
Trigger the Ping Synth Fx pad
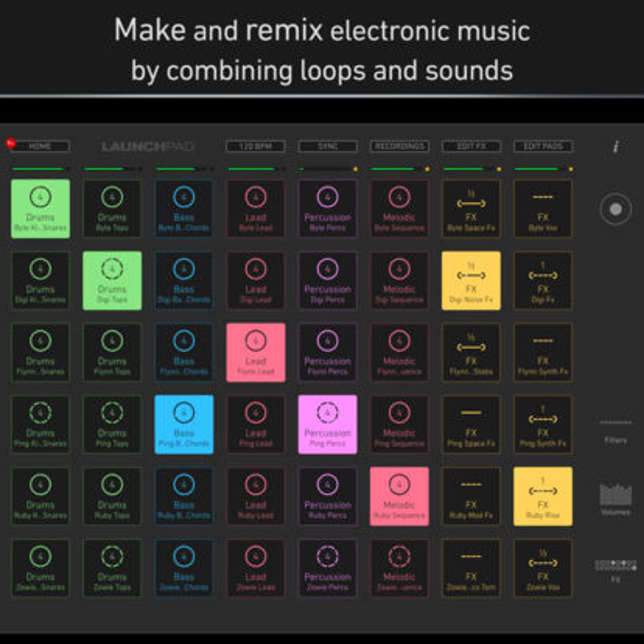click(x=543, y=425)
